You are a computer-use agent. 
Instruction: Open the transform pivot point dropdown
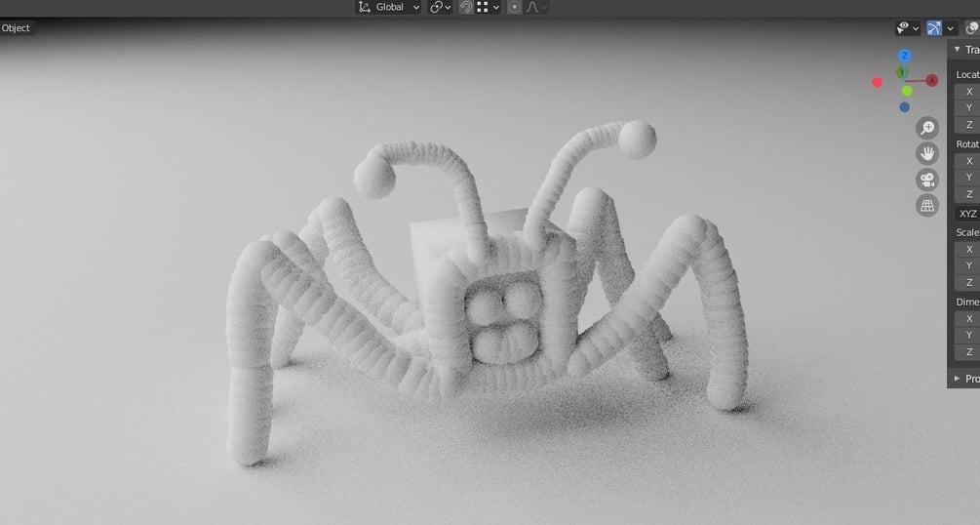click(440, 8)
